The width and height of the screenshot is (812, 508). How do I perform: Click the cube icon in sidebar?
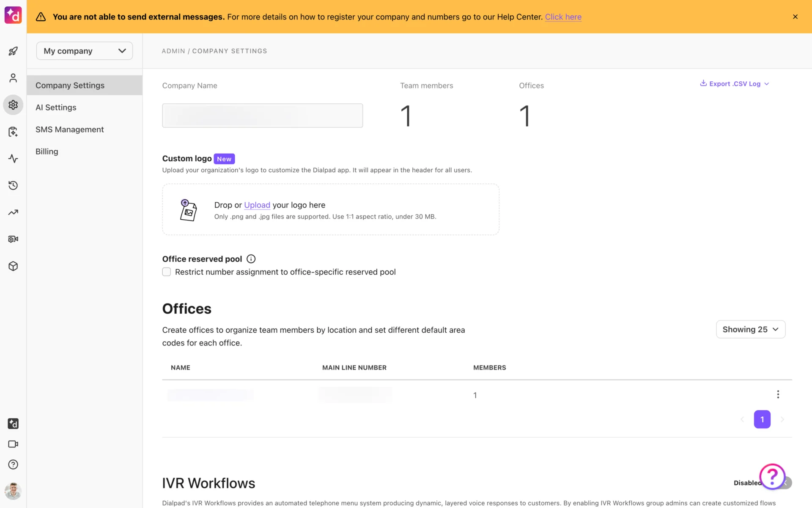(13, 266)
